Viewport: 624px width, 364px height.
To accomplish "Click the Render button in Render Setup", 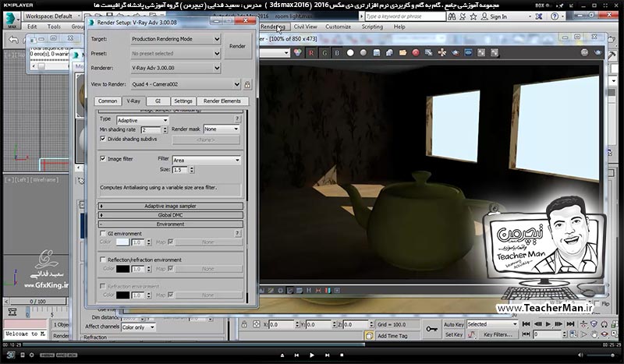I will [238, 46].
